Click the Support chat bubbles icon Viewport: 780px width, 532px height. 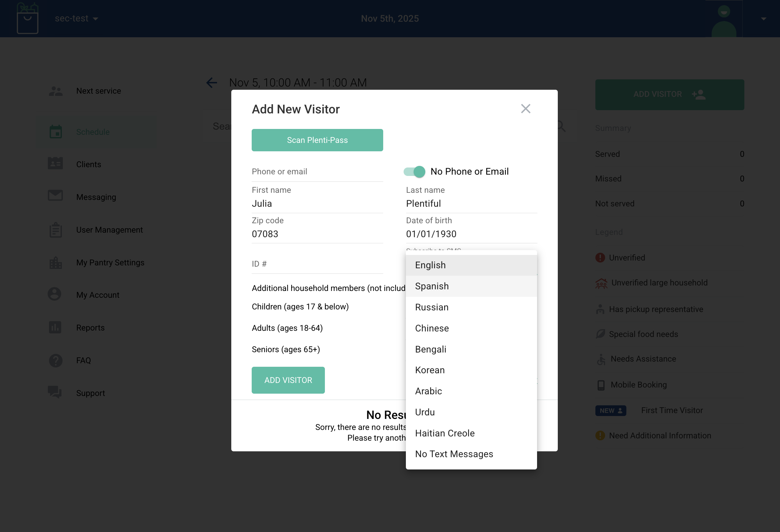[55, 392]
